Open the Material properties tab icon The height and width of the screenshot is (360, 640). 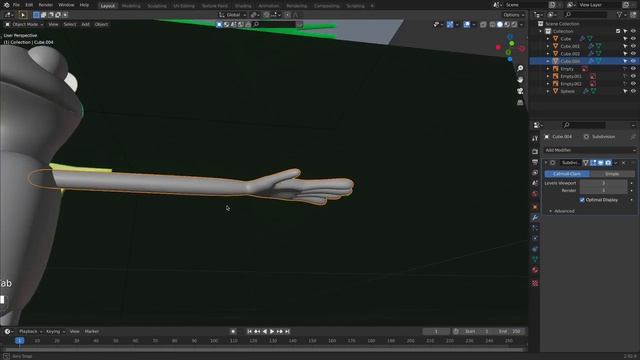click(535, 270)
